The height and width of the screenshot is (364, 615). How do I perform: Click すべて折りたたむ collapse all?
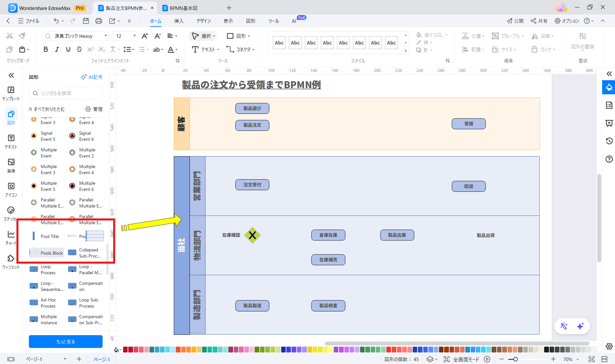47,109
